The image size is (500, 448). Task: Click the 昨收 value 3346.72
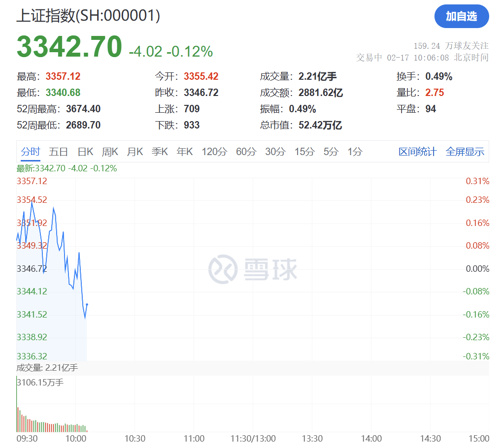click(x=201, y=92)
